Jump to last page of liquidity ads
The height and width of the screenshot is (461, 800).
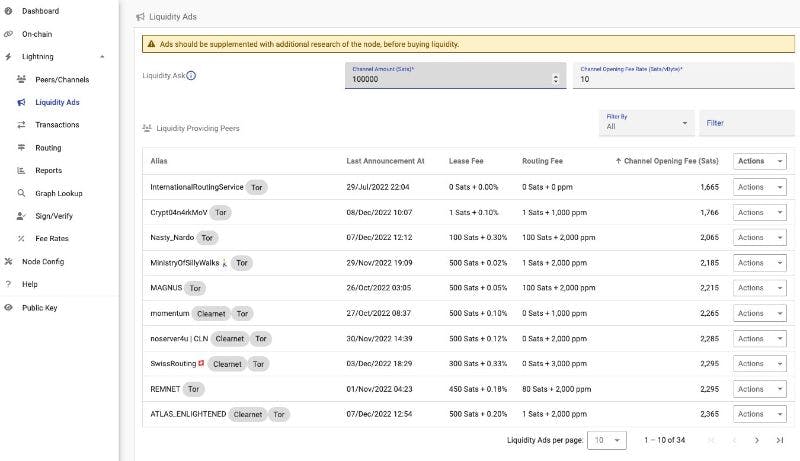(x=780, y=440)
